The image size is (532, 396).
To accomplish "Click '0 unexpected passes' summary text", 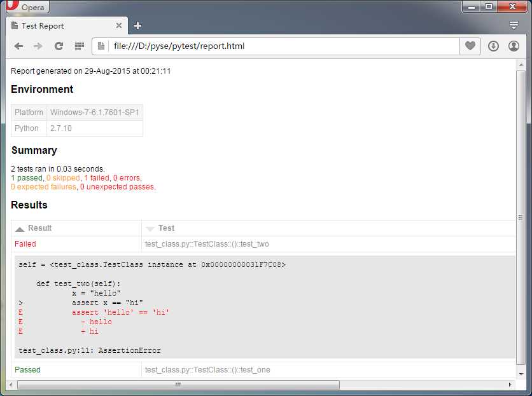I will click(117, 187).
